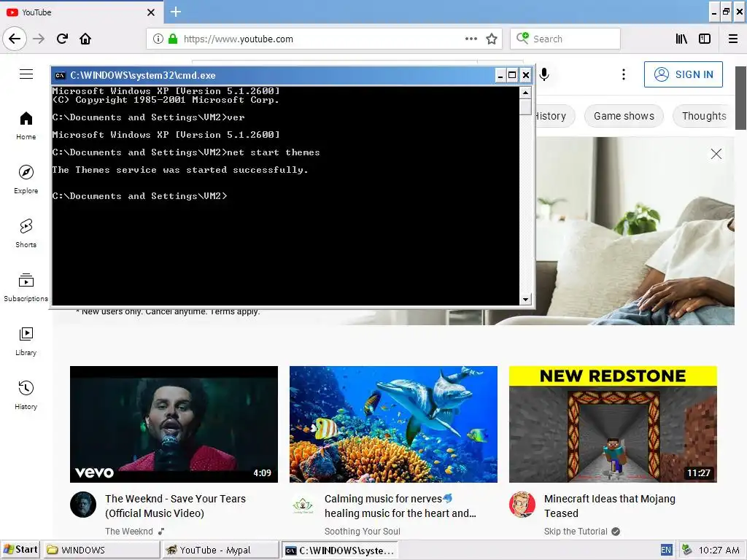Select the Game shows filter chip
This screenshot has width=747, height=560.
pos(624,116)
